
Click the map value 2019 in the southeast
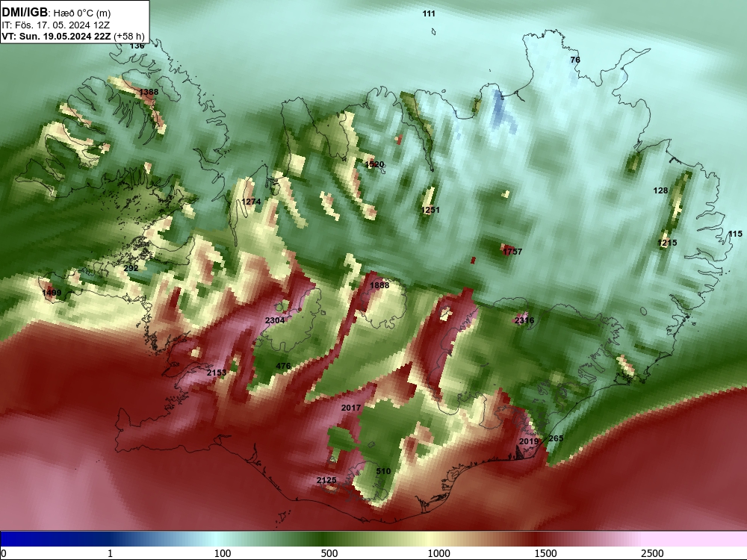point(528,441)
